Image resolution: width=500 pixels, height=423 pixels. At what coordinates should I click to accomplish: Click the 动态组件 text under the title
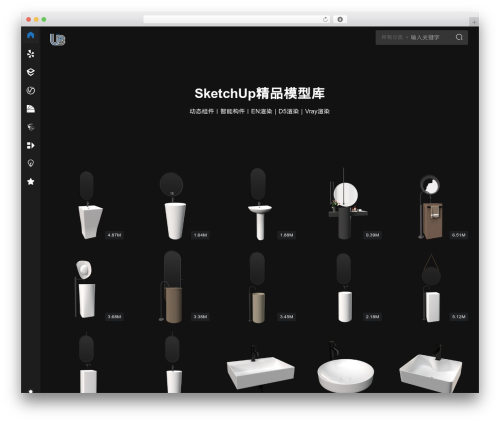pyautogui.click(x=202, y=111)
